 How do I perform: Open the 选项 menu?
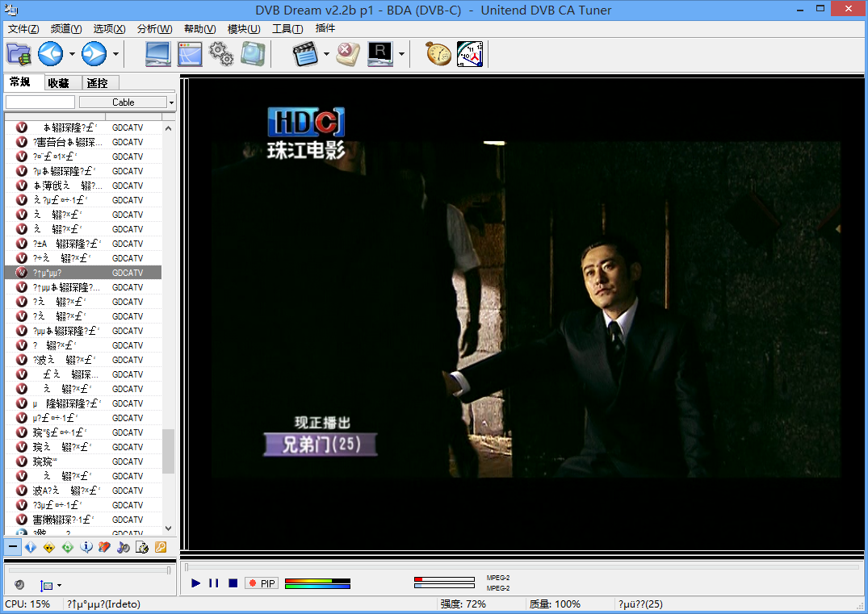click(x=109, y=29)
